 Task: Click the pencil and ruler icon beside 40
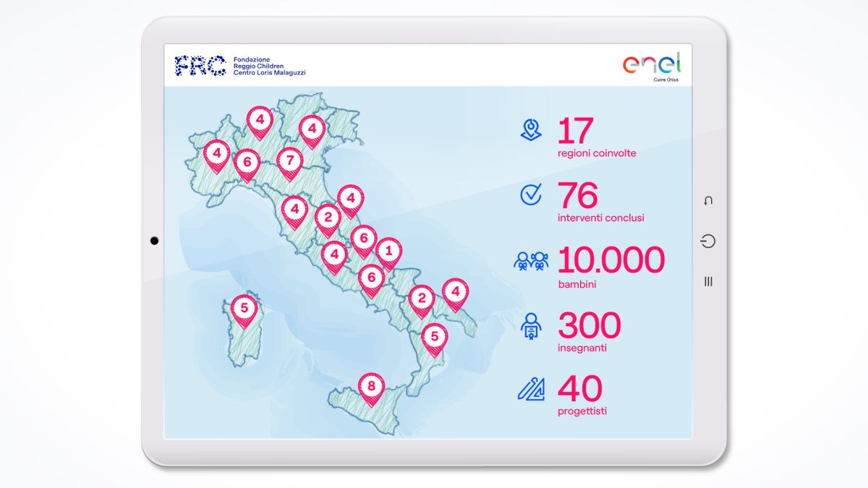(x=531, y=390)
